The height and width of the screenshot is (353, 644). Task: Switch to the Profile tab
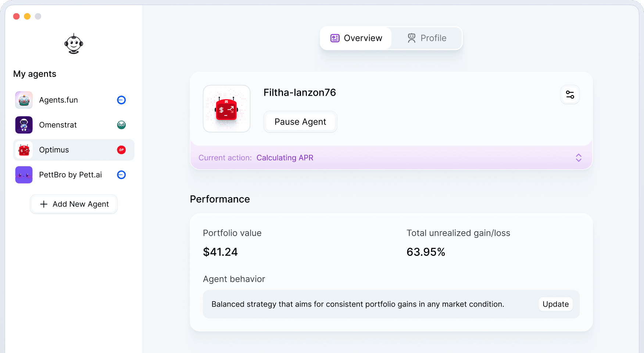pyautogui.click(x=426, y=38)
